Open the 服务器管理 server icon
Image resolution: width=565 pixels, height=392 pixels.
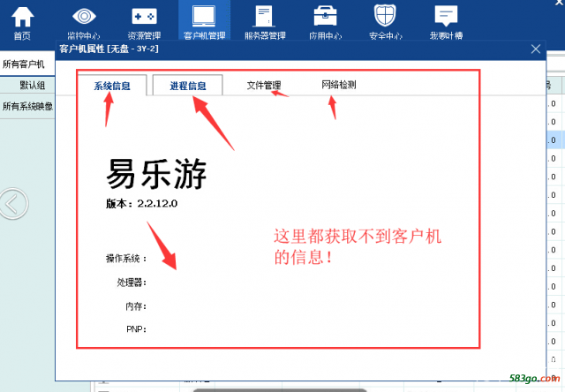[x=265, y=16]
